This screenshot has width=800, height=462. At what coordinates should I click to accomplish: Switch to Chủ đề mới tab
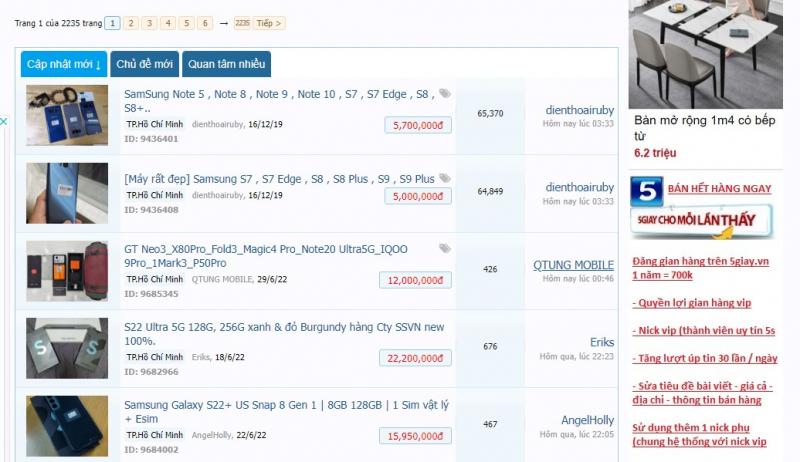point(144,64)
